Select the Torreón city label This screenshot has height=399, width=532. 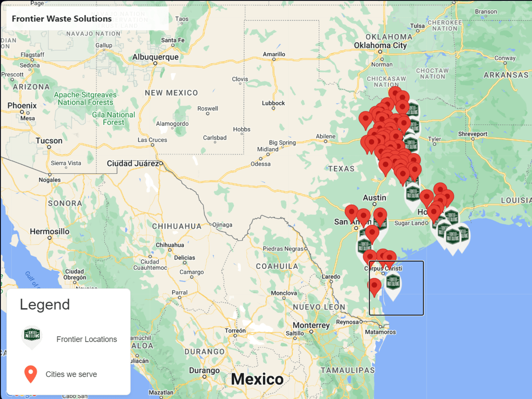coord(235,331)
